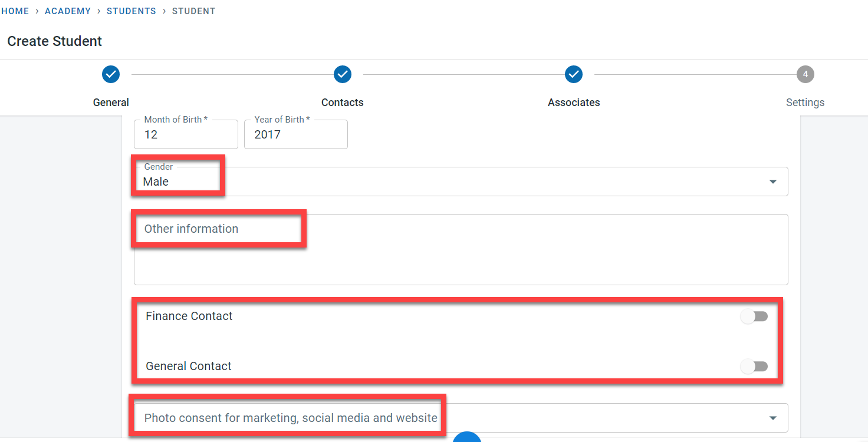This screenshot has width=868, height=442.
Task: Click the General step checkmark circle
Action: click(111, 74)
